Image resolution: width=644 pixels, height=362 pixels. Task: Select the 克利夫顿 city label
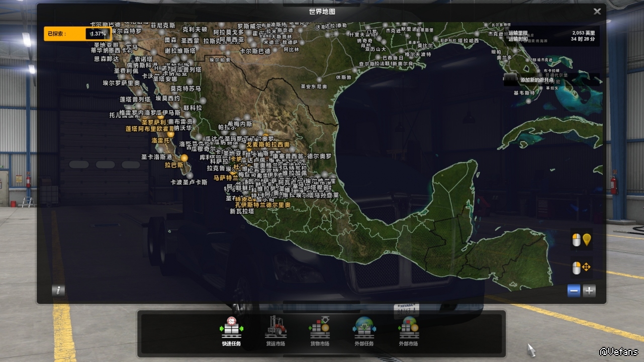click(x=196, y=30)
